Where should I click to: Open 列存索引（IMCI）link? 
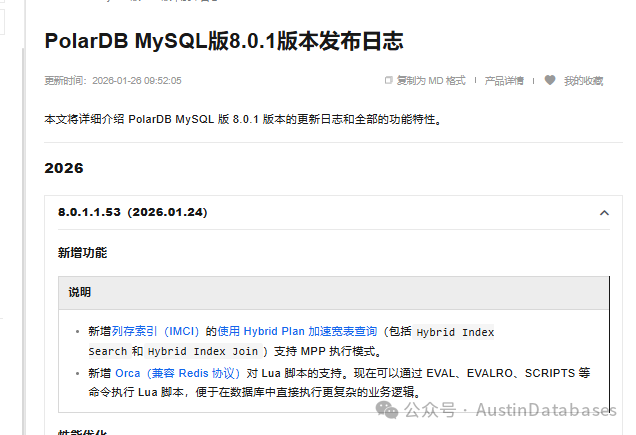point(155,331)
